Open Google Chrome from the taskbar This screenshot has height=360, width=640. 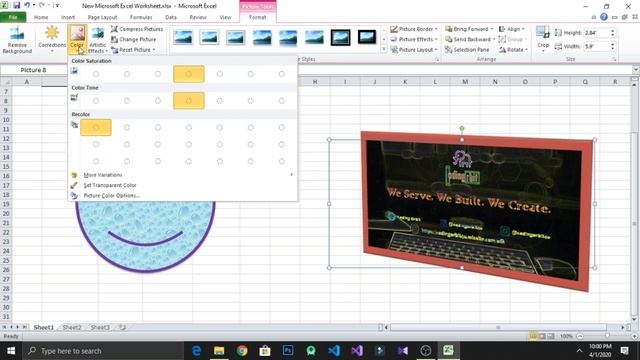[x=242, y=351]
